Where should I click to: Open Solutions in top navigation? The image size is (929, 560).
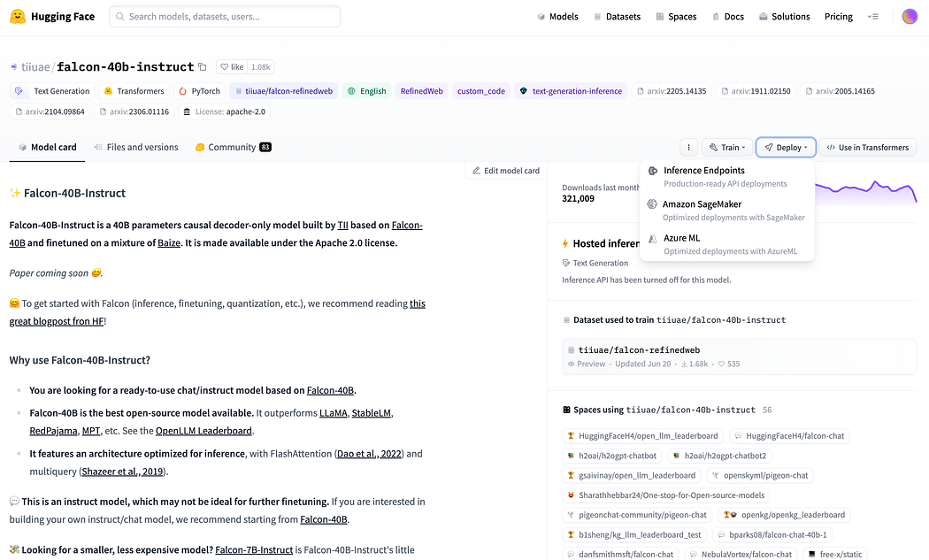tap(785, 17)
